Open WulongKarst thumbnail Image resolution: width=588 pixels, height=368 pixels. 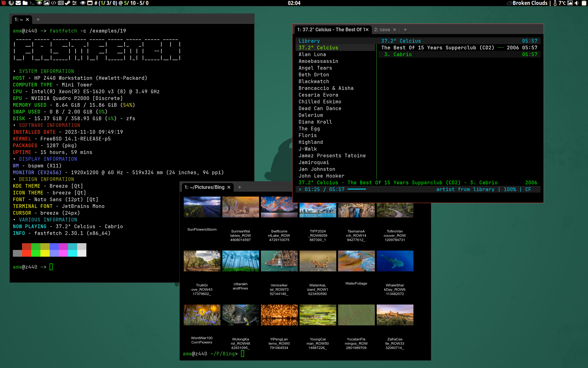pos(241,315)
